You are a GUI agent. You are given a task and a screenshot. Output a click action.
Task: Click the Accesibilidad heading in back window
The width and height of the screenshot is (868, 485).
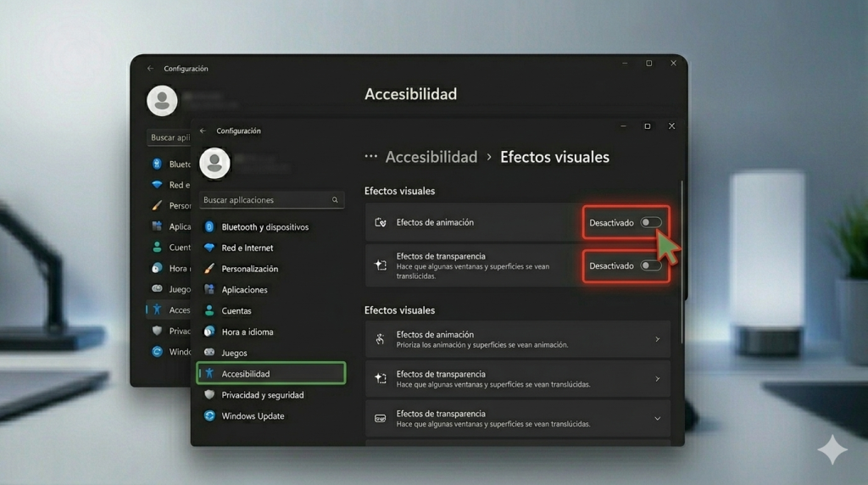(411, 94)
